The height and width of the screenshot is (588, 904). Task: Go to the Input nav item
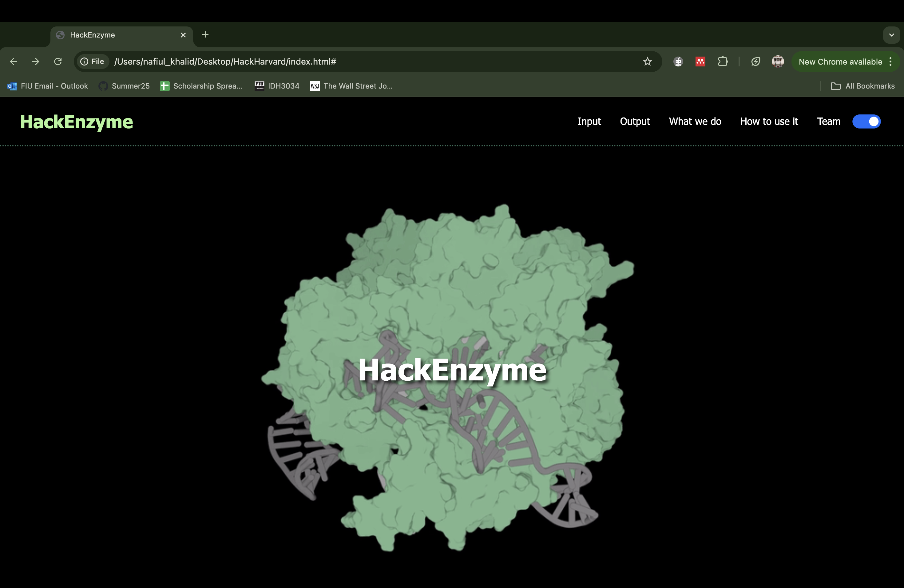(x=589, y=121)
